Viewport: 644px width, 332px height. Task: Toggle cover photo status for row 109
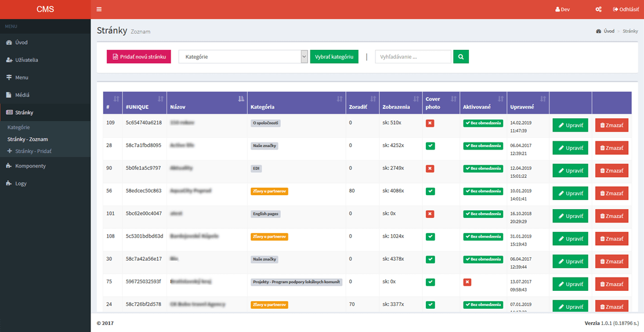[x=430, y=123]
